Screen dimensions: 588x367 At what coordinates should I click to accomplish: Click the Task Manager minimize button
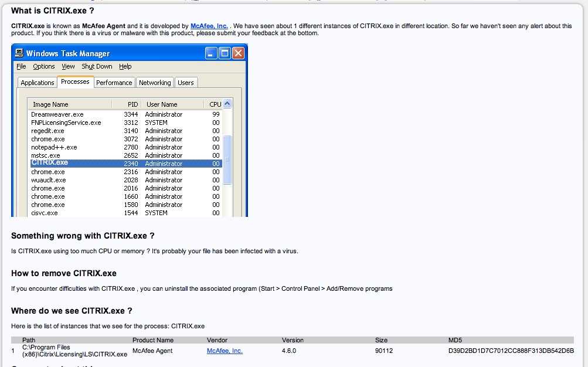point(212,53)
